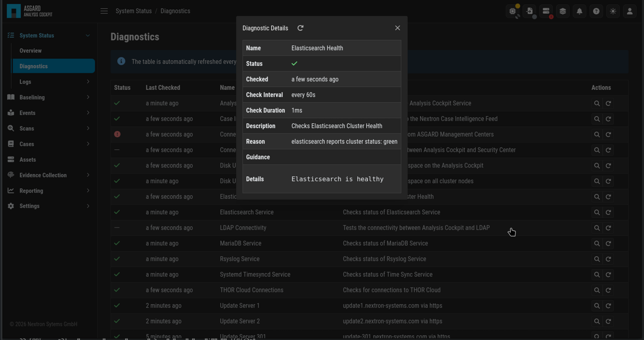Image resolution: width=644 pixels, height=340 pixels.
Task: Open Assets from the sidebar
Action: point(28,160)
